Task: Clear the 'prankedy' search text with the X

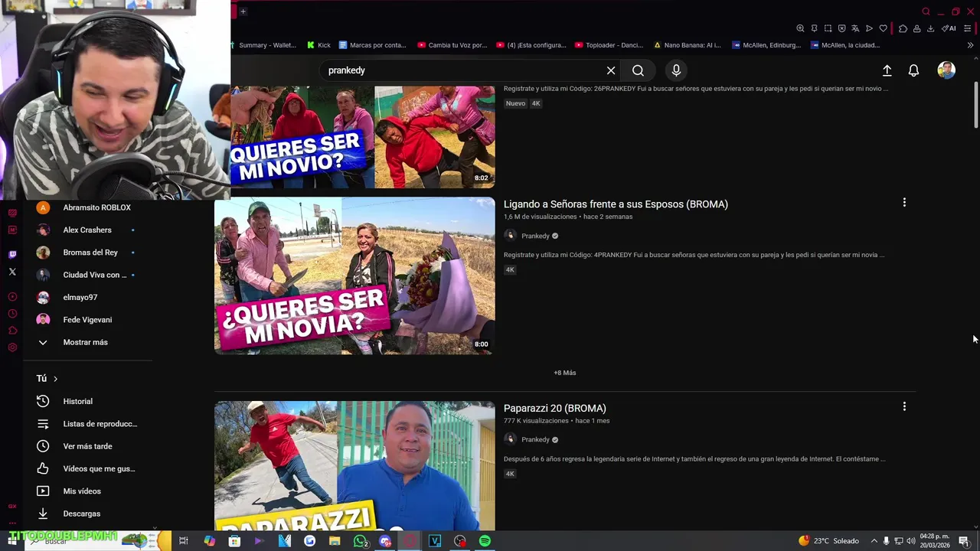Action: 611,70
